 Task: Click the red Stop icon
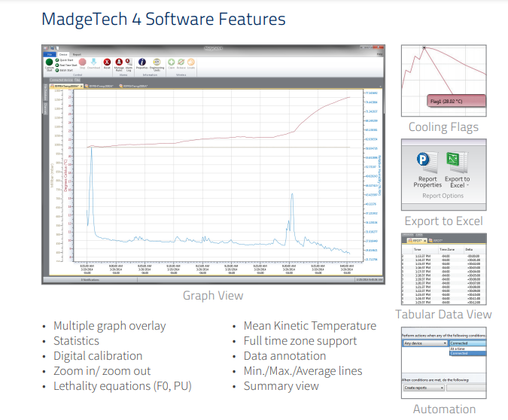click(x=82, y=62)
